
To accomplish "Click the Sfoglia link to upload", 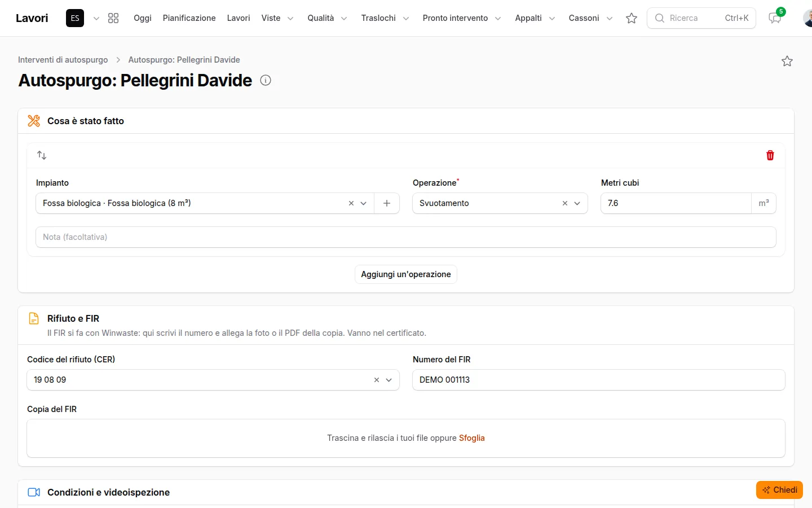I will point(472,438).
